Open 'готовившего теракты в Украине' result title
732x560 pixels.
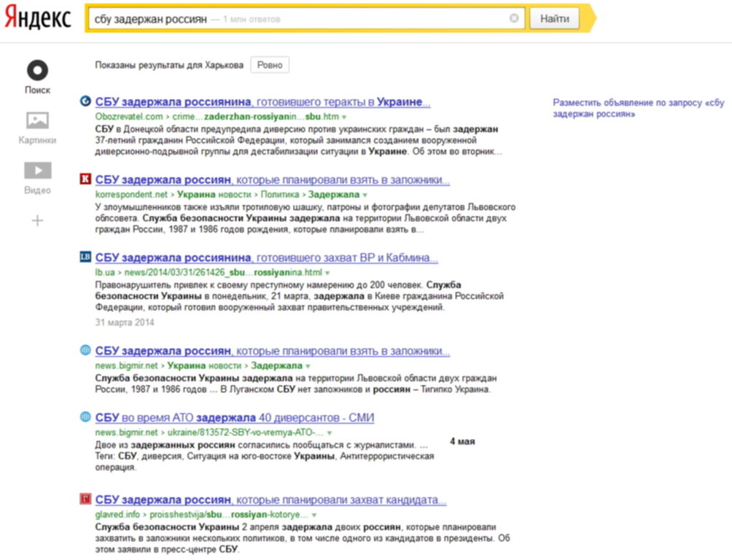pyautogui.click(x=262, y=102)
